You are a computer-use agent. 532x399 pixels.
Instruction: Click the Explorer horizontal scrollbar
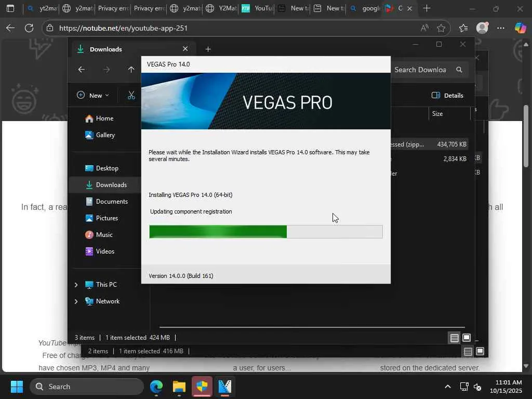point(312,327)
